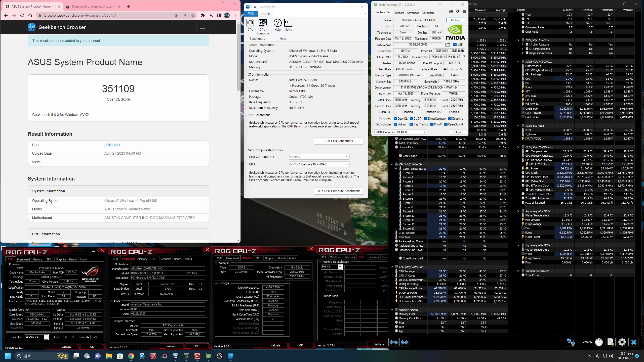Image resolution: width=644 pixels, height=362 pixels.
Task: Click Chrome home icon
Action: (x=30, y=15)
